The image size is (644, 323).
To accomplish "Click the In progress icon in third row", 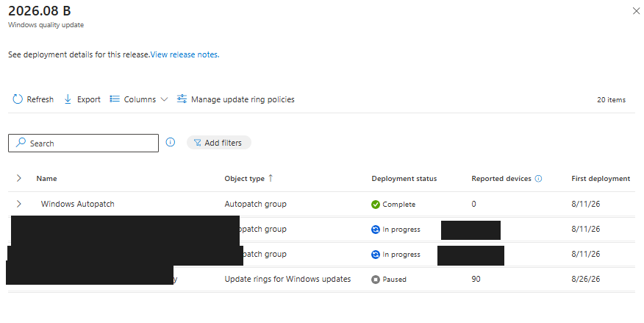I will 376,255.
